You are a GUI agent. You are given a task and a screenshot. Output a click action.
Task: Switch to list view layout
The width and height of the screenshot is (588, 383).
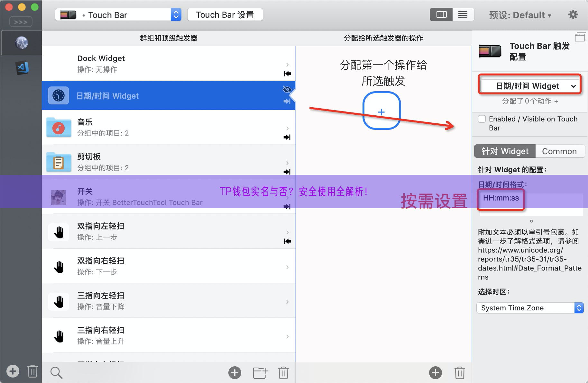[463, 14]
